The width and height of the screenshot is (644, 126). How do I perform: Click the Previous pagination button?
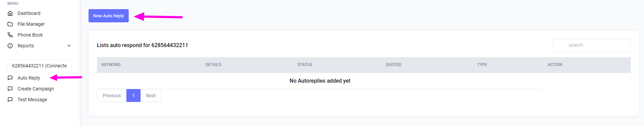[x=112, y=96]
